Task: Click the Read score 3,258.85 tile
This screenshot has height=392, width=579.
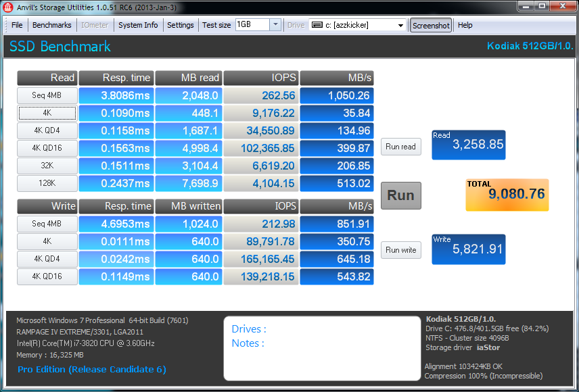Action: point(469,145)
